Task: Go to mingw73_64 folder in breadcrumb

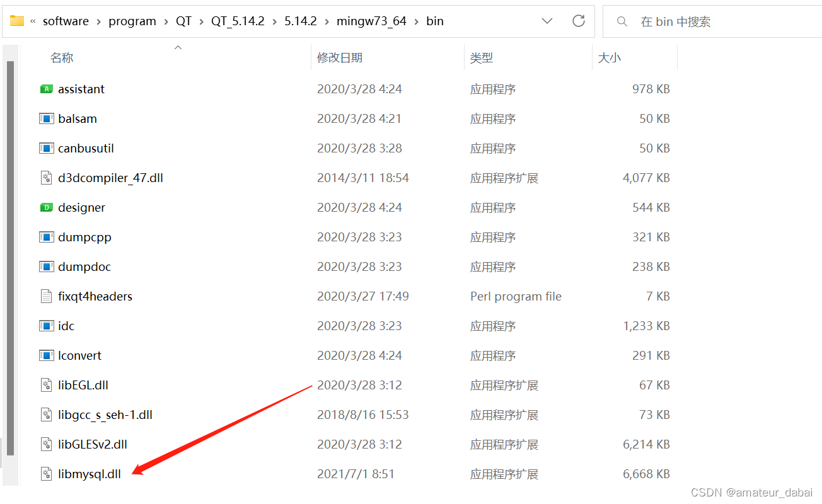Action: (x=371, y=21)
